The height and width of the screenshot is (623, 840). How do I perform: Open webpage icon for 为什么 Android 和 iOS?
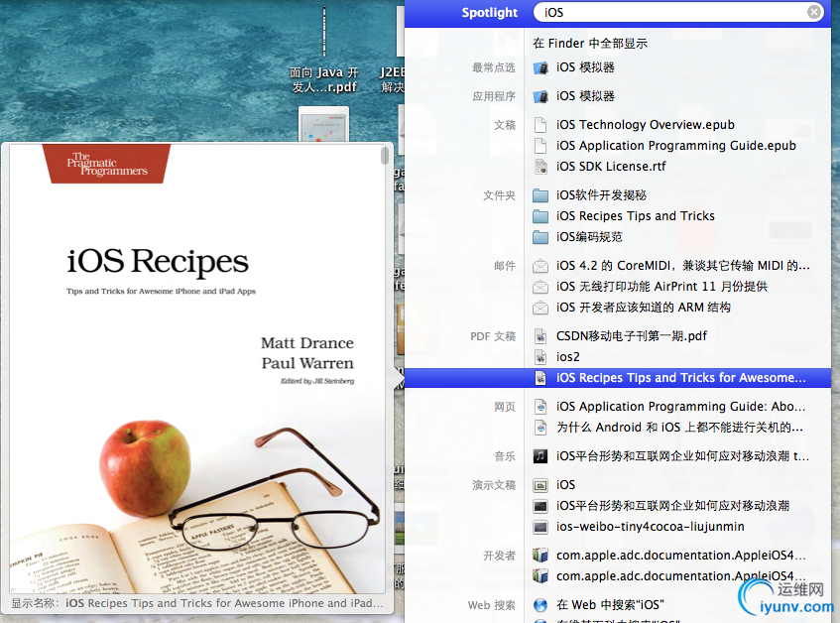(540, 428)
